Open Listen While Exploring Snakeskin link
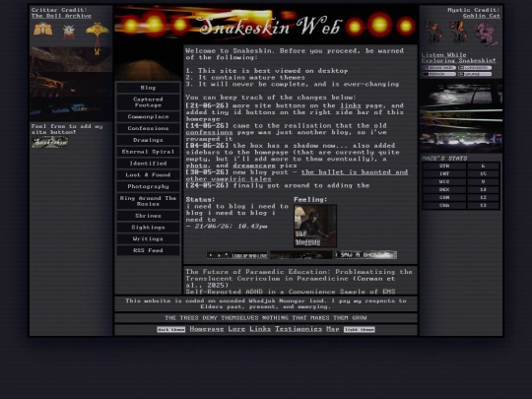The height and width of the screenshot is (399, 532). tap(458, 58)
